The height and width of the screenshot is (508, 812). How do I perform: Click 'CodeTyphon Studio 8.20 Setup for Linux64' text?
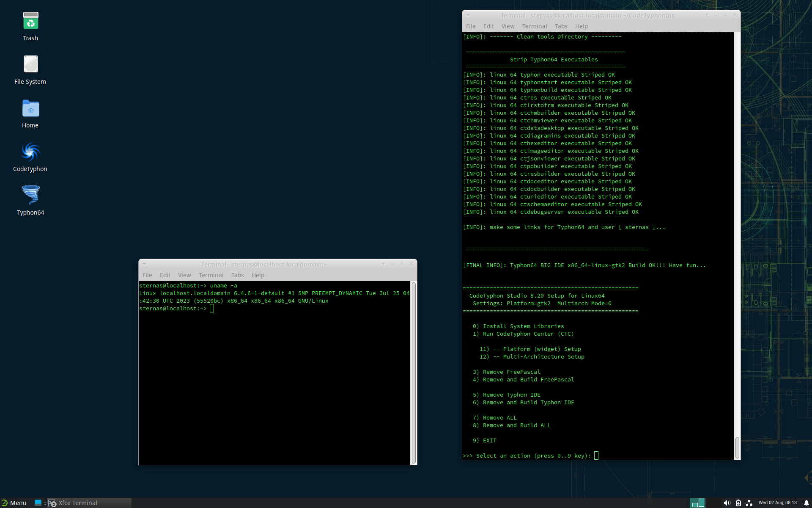pos(537,295)
